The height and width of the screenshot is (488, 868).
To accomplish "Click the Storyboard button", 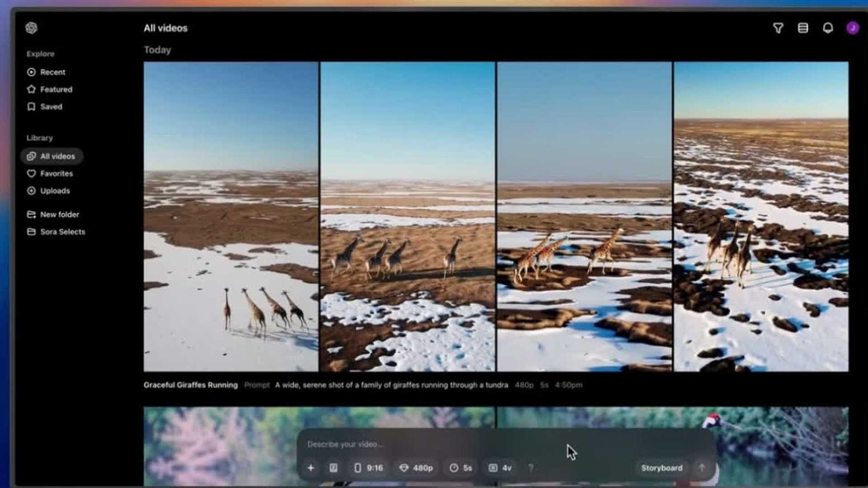I will click(x=662, y=468).
